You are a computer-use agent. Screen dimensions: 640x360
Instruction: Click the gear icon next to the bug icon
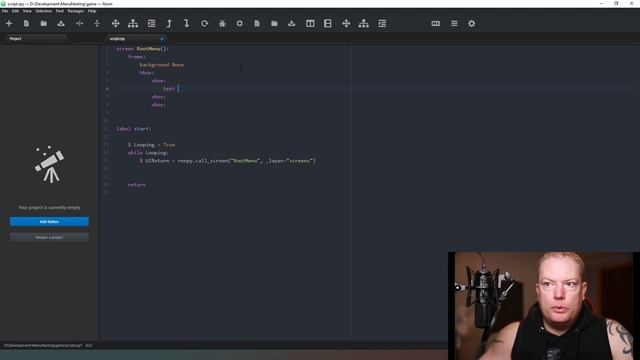click(x=240, y=24)
